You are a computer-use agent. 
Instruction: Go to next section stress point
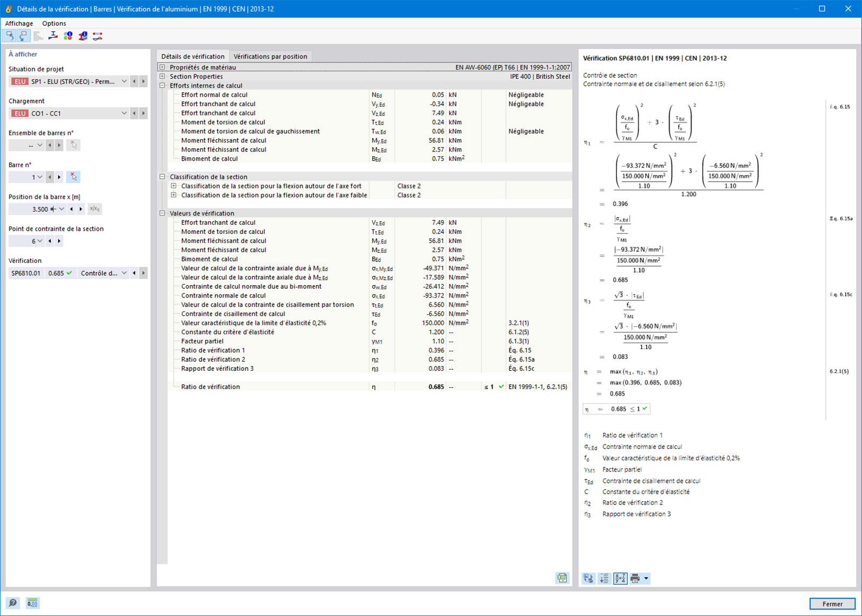59,241
